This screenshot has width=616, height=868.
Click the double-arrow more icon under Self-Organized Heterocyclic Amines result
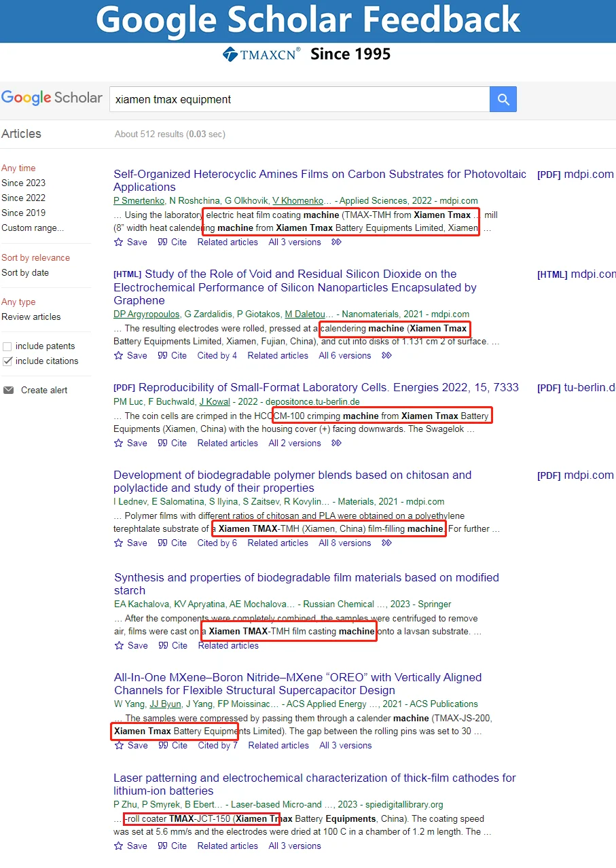pos(336,242)
